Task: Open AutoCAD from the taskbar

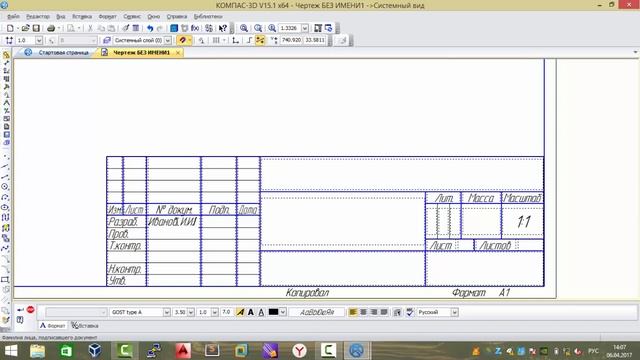Action: (x=183, y=351)
